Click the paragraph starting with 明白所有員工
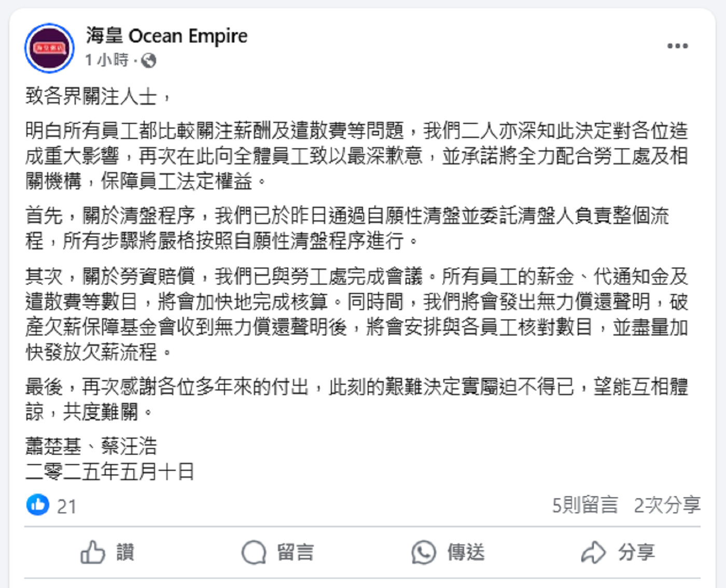 [356, 156]
